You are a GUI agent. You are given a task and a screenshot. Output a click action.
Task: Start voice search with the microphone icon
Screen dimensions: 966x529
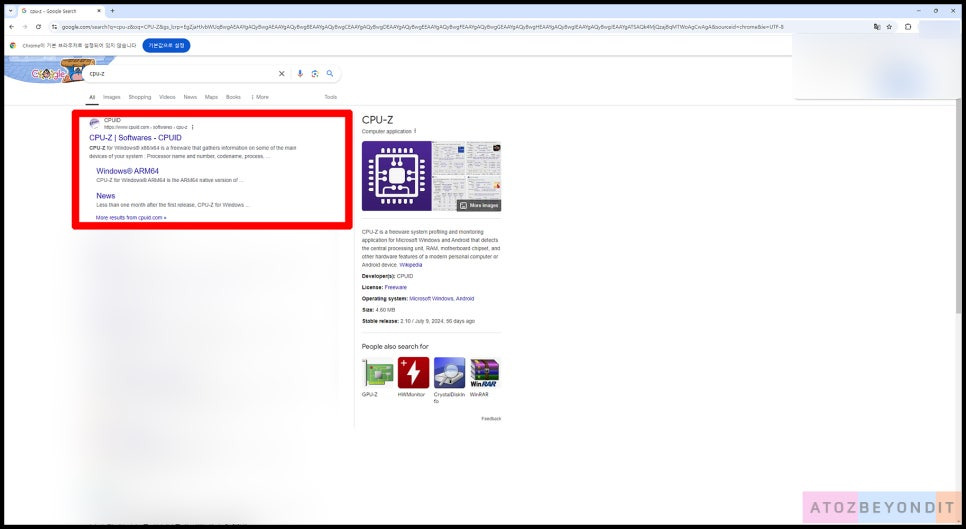click(300, 73)
